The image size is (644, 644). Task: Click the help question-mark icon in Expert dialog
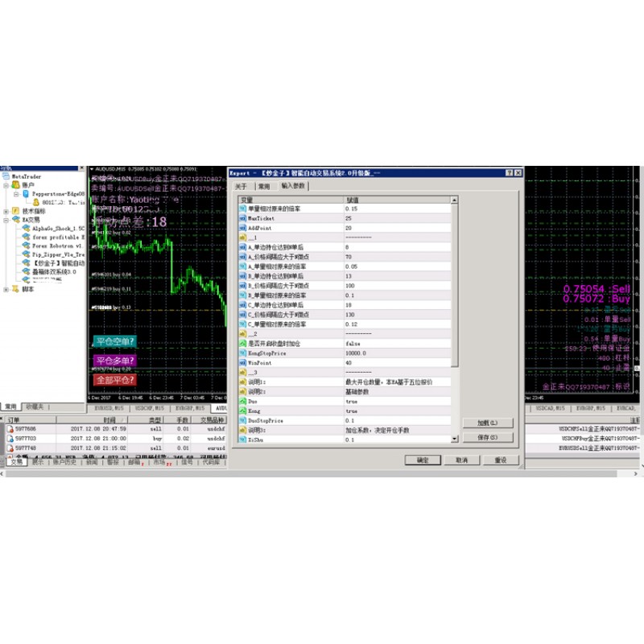click(x=510, y=172)
